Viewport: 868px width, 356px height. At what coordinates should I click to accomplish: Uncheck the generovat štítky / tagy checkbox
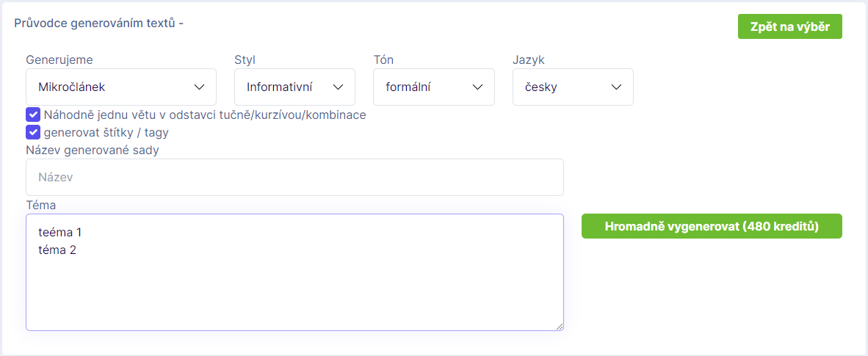coord(33,132)
